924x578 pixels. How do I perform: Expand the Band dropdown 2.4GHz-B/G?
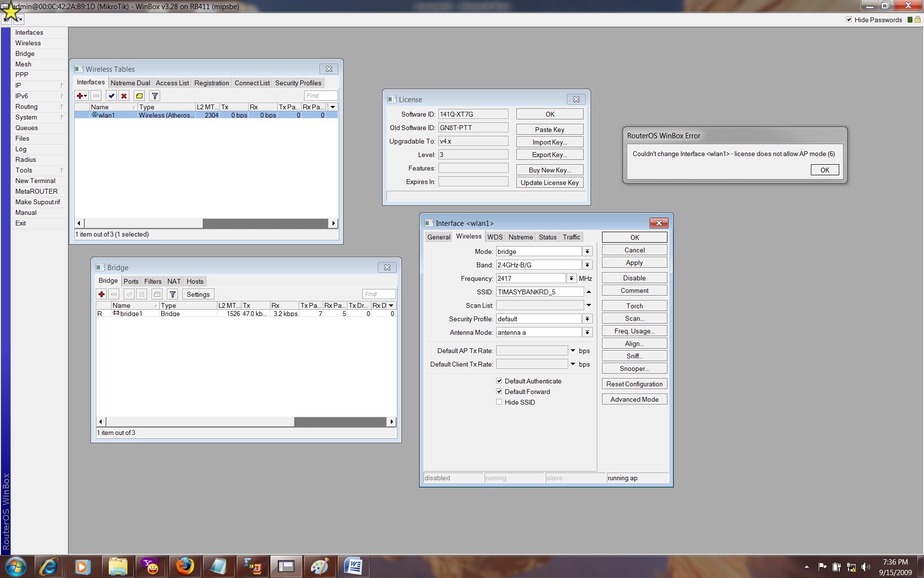point(587,265)
